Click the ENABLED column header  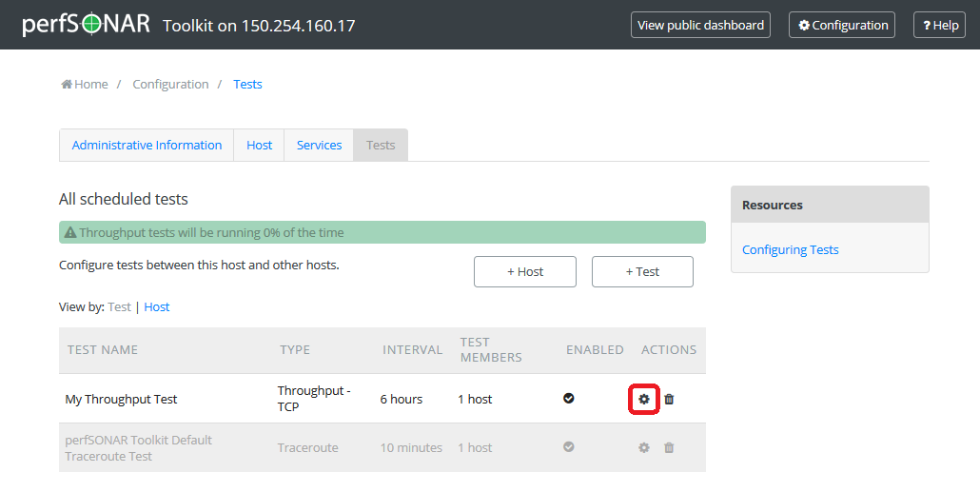[x=595, y=350]
